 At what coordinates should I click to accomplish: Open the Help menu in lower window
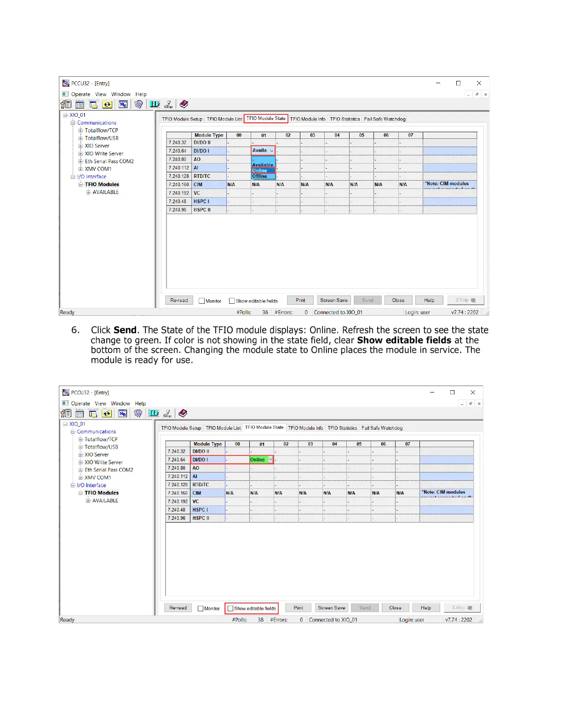[x=140, y=404]
